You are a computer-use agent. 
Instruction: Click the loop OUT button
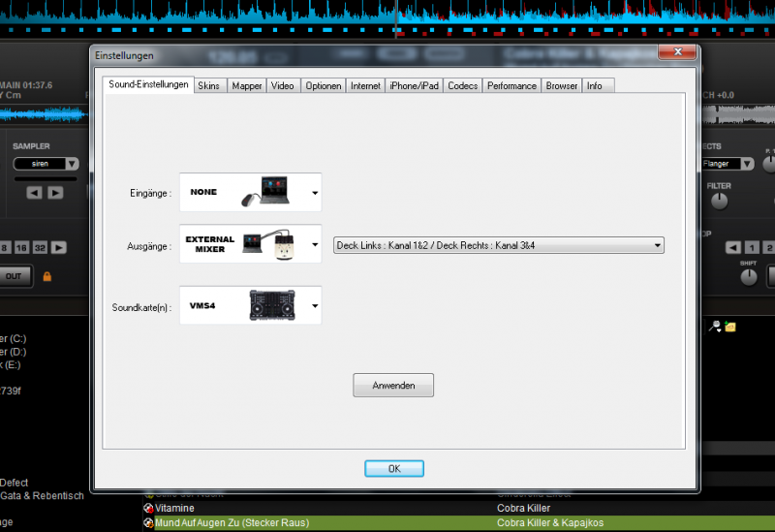(15, 276)
